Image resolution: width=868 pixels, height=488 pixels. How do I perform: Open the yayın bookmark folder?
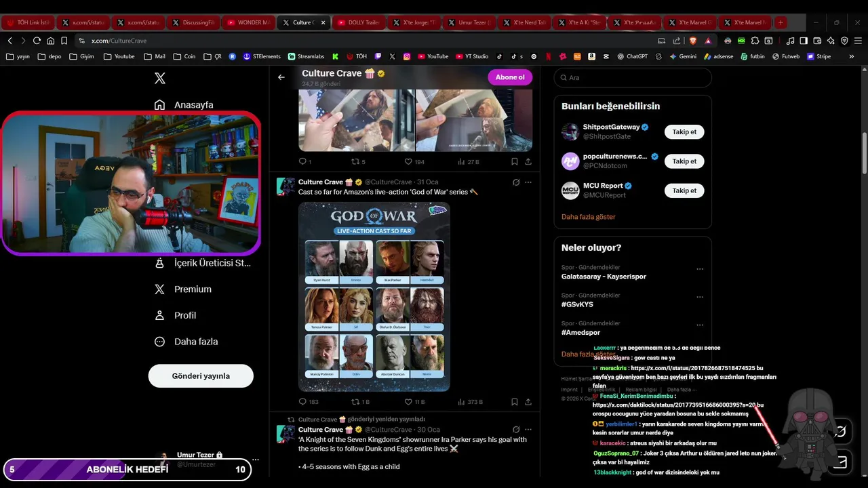[18, 56]
